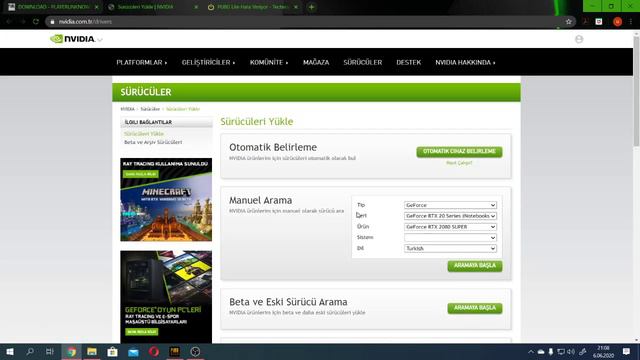Open the Chrome icon on the taskbar
The image size is (640, 360).
click(71, 351)
